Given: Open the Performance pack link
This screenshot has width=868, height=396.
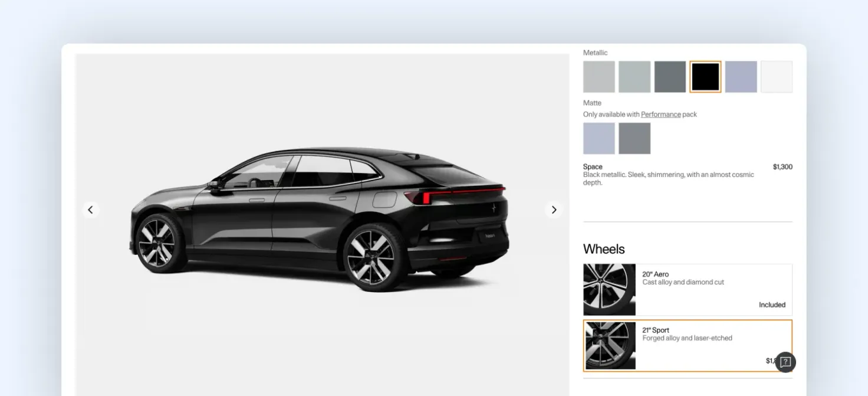Looking at the screenshot, I should pyautogui.click(x=661, y=114).
